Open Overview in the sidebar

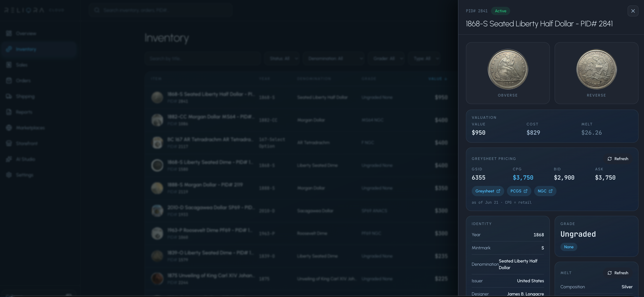click(x=39, y=33)
